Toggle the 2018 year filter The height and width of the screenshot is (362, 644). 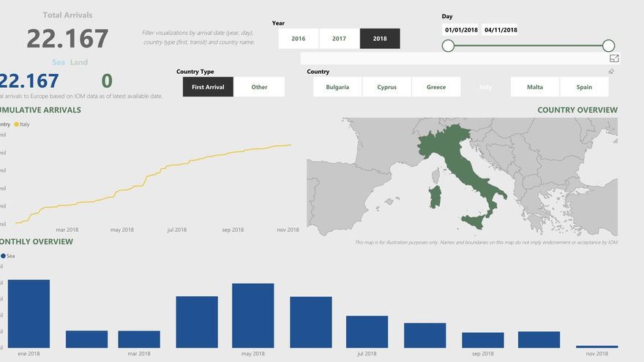point(380,39)
